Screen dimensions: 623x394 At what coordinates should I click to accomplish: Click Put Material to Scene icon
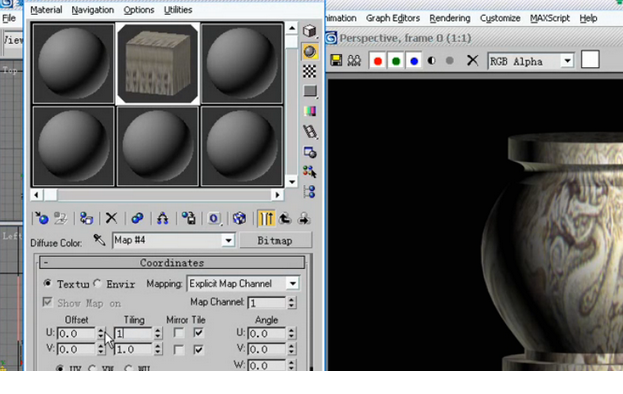(60, 218)
